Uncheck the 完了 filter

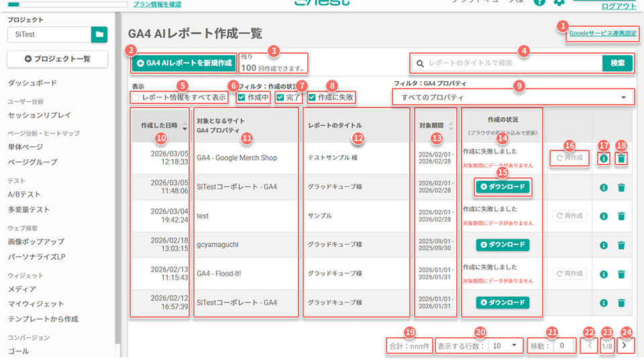[x=280, y=97]
